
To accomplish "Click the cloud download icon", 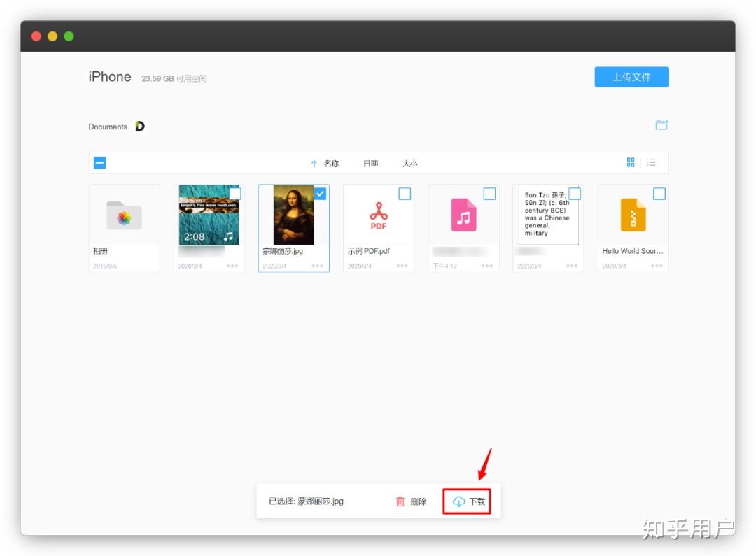I will 458,501.
